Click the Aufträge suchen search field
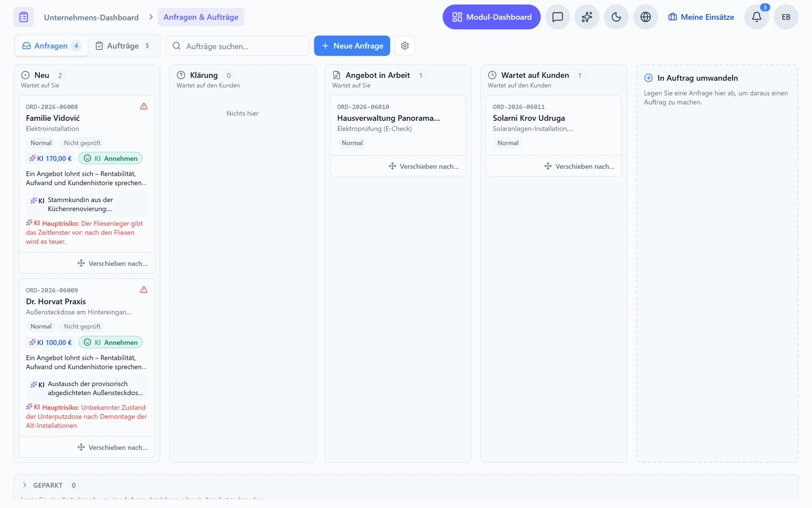 coord(237,46)
